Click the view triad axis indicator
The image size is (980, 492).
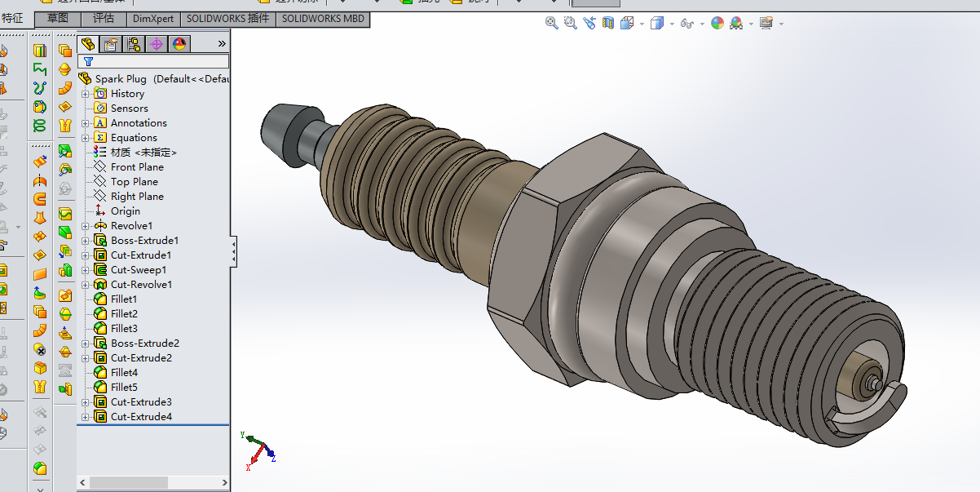point(258,450)
